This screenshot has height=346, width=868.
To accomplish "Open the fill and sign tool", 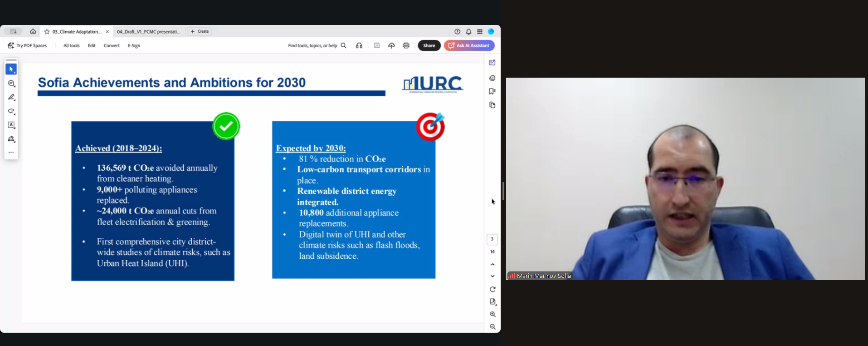I will [x=11, y=139].
